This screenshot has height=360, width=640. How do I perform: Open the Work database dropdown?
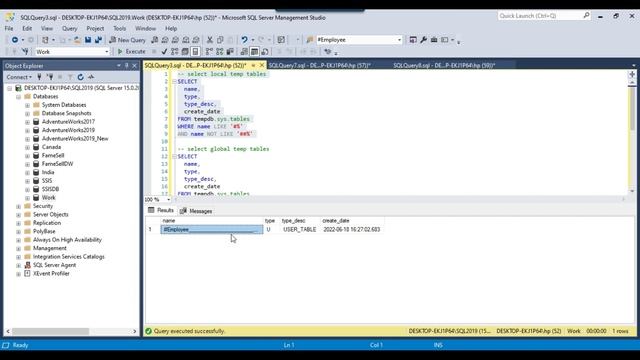[107, 52]
